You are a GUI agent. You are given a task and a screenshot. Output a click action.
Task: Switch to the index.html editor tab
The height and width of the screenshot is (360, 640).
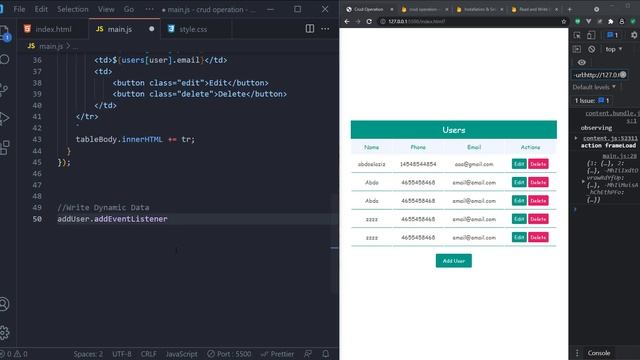click(53, 29)
